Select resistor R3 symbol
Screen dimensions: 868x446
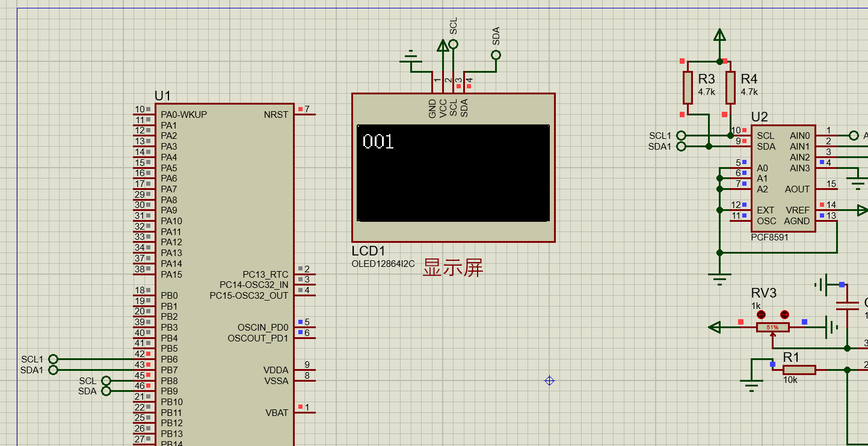pyautogui.click(x=688, y=88)
